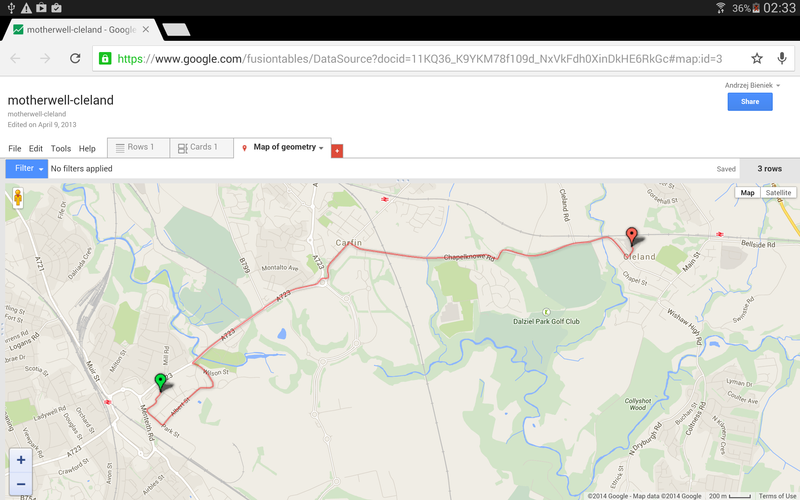Open the Edit menu
The height and width of the screenshot is (500, 800).
pyautogui.click(x=36, y=148)
